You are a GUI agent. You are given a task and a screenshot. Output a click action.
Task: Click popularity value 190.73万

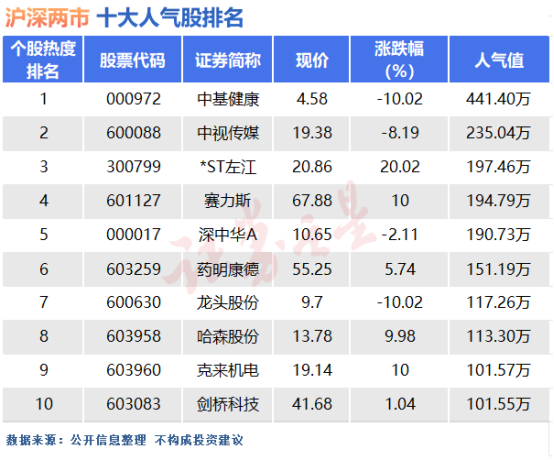(x=498, y=235)
